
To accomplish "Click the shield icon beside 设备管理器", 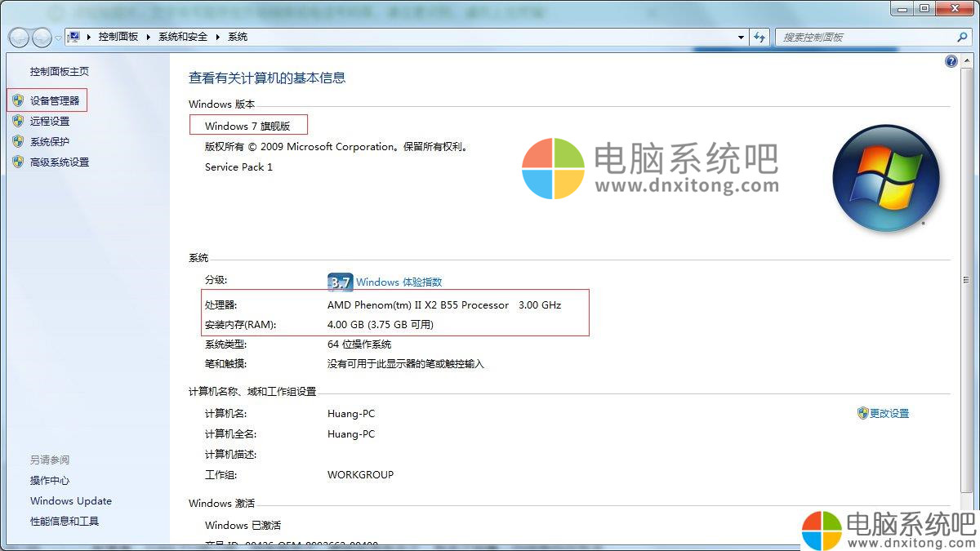I will [x=18, y=100].
